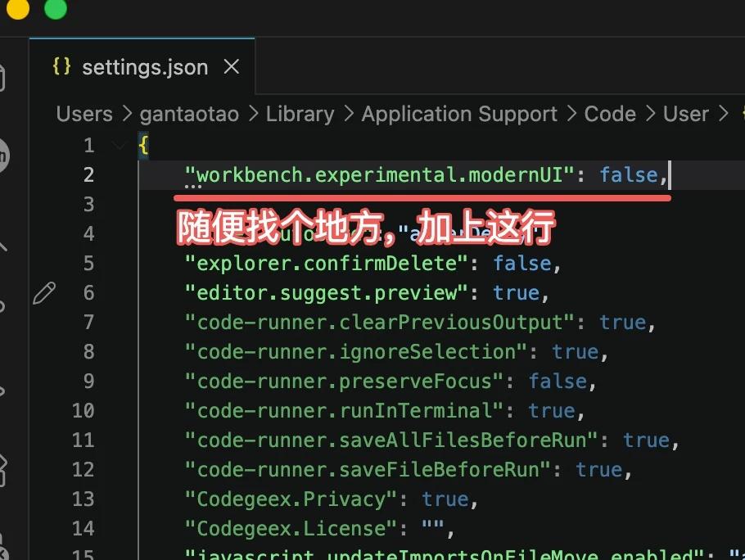This screenshot has width=745, height=560.
Task: Click the true value of code-runner.saveFileBeforeRun
Action: [599, 470]
